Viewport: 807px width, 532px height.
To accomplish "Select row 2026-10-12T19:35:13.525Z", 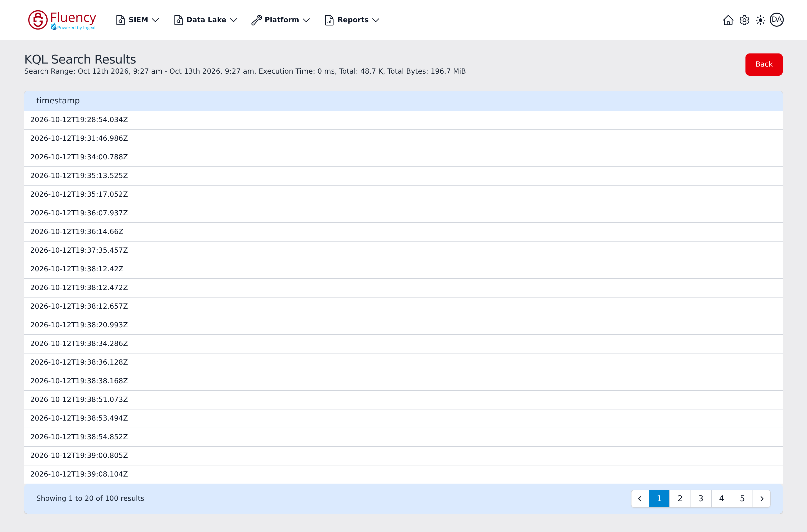I will pos(403,176).
